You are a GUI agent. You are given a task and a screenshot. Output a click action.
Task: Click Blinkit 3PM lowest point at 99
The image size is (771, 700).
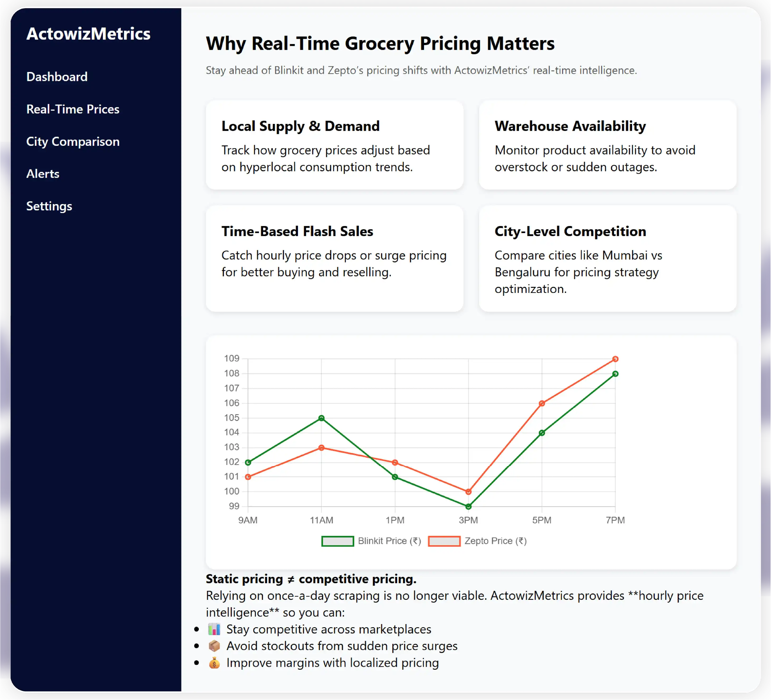[468, 506]
